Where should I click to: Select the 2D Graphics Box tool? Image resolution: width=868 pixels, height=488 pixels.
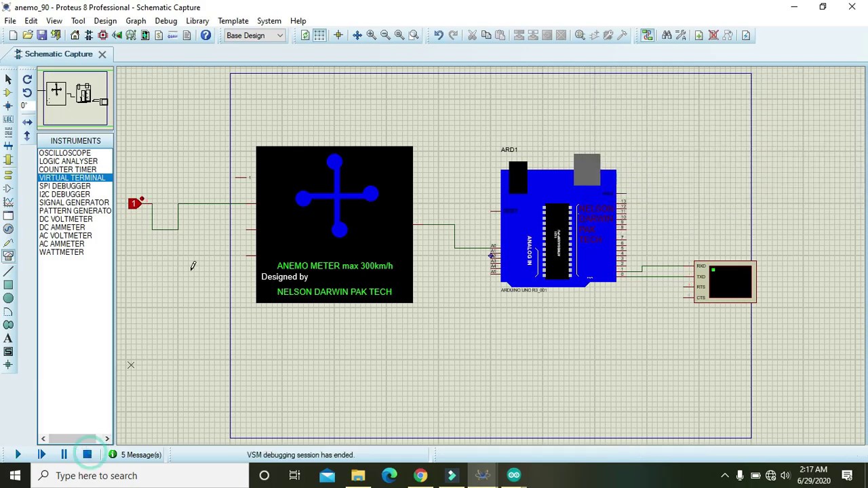pyautogui.click(x=8, y=285)
